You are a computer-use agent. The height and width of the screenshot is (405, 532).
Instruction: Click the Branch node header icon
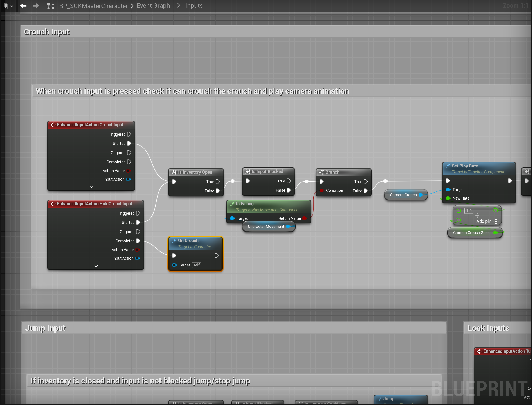tap(321, 172)
